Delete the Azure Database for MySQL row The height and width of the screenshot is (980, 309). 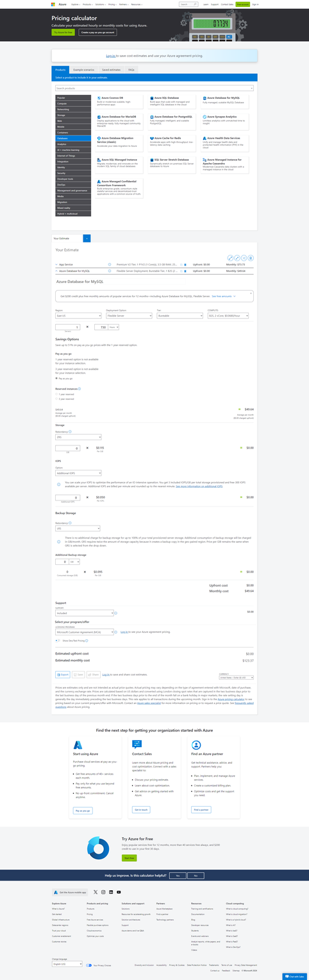pyautogui.click(x=185, y=271)
